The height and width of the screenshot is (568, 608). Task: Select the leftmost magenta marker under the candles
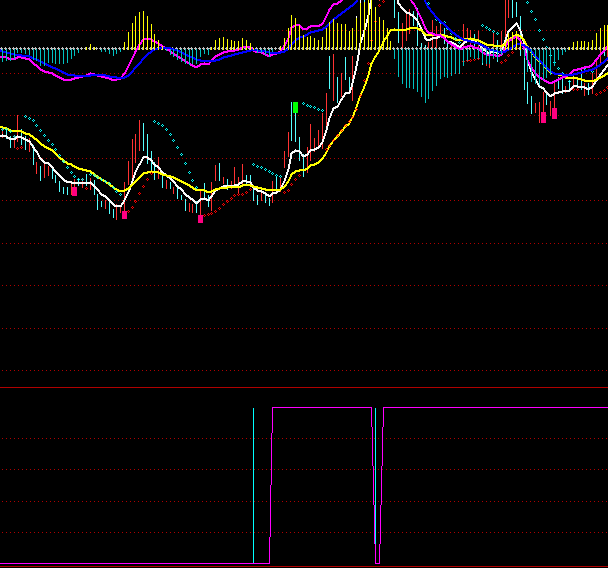pos(74,190)
